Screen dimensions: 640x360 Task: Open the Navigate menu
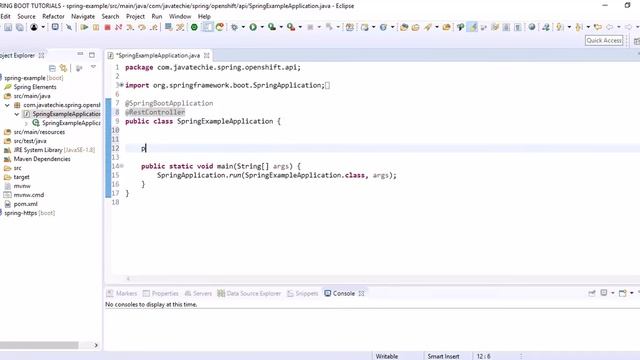coord(83,16)
